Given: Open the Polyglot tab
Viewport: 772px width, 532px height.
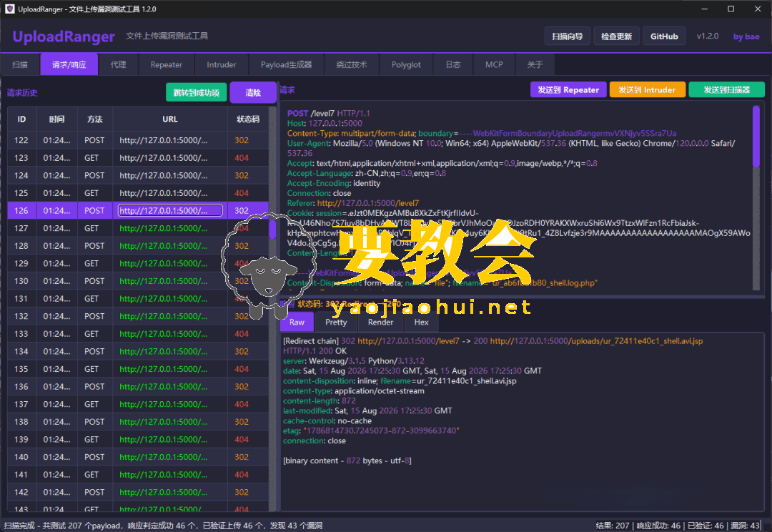Looking at the screenshot, I should coord(406,64).
